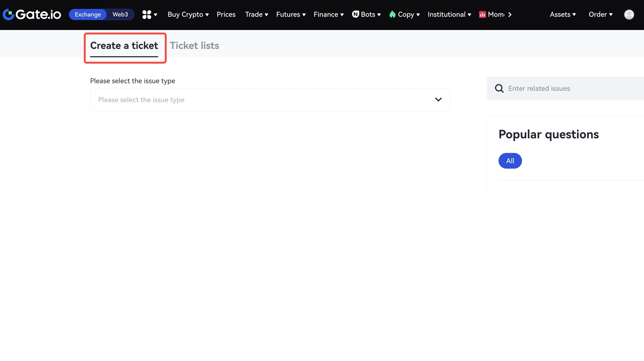Open Copy menu with flame icon
This screenshot has width=644, height=361.
pyautogui.click(x=405, y=15)
